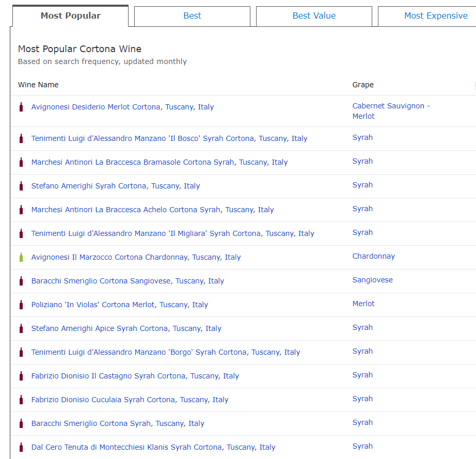Open Stefano Amerighi Syrah Cortona link
This screenshot has width=476, height=459.
pyautogui.click(x=116, y=186)
